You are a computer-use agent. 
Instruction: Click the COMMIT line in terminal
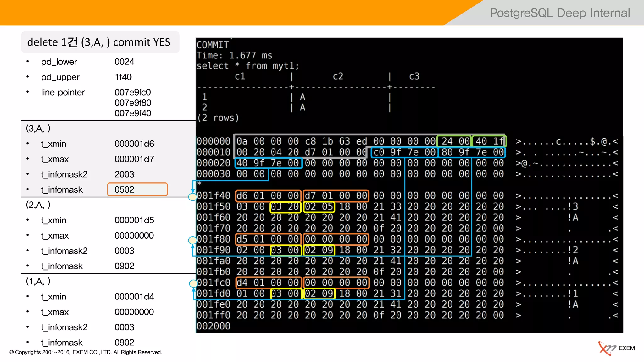click(x=213, y=45)
